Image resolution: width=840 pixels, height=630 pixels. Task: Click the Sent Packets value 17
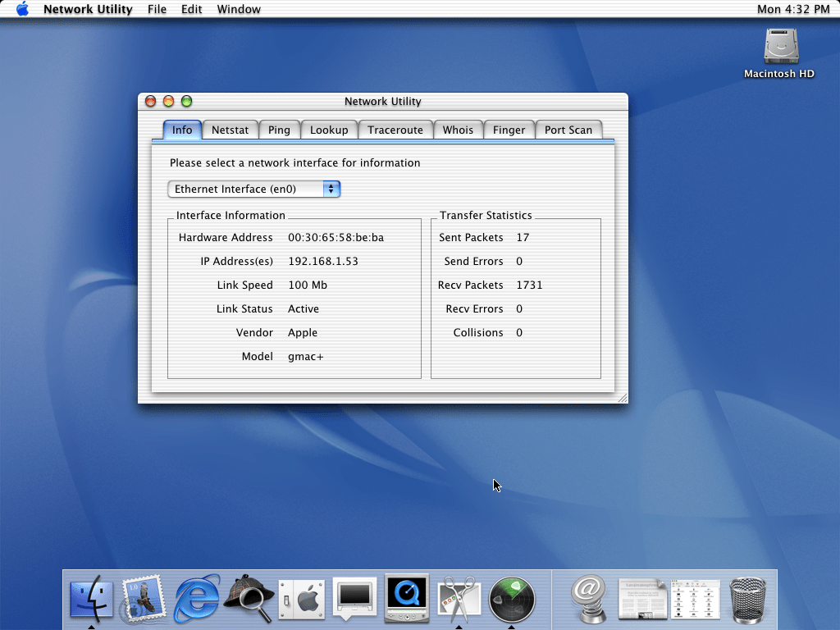tap(523, 238)
